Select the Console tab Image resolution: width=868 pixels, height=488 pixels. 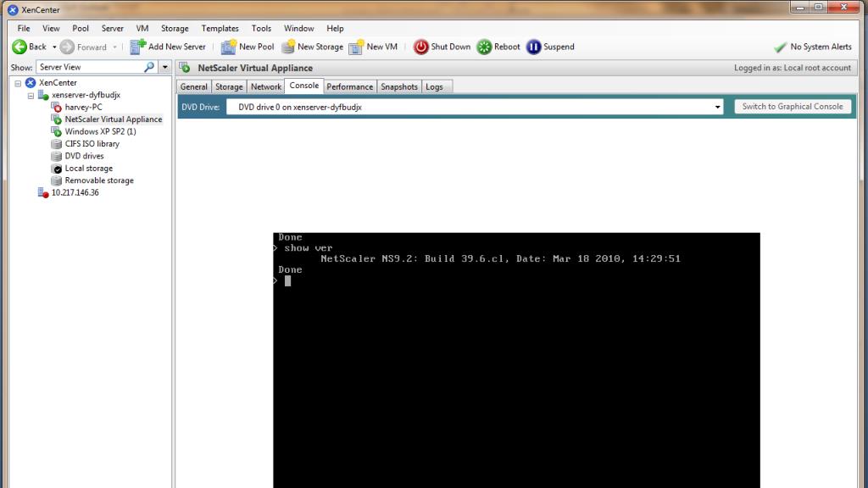coord(304,86)
